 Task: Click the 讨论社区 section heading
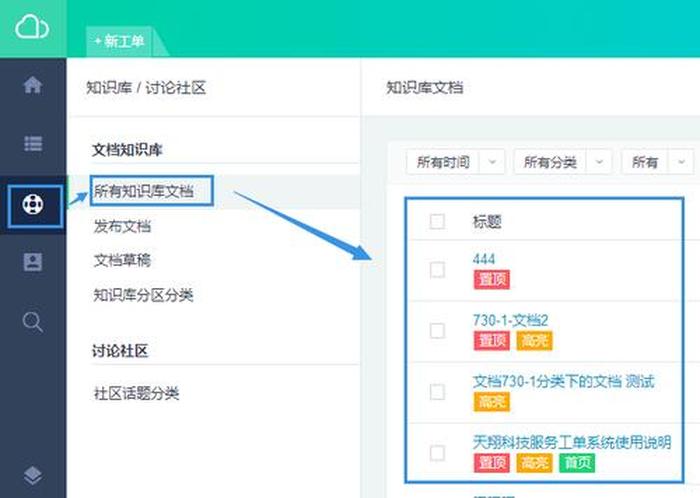120,351
